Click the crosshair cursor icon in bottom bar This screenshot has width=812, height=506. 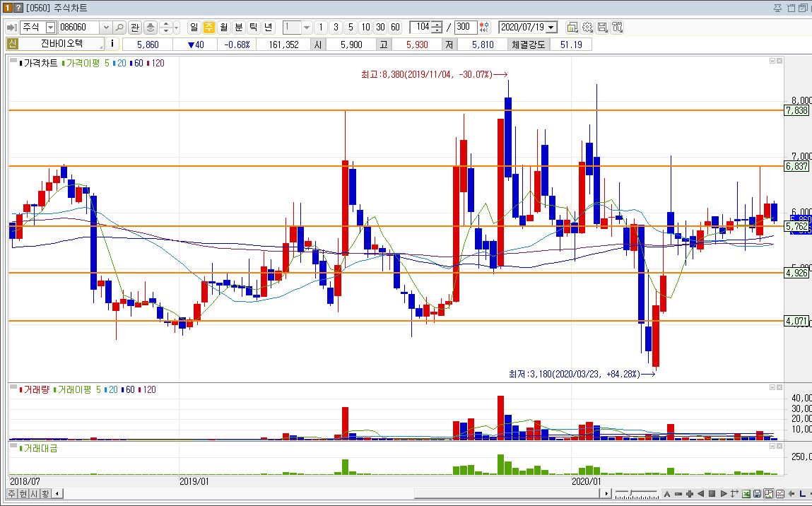[x=734, y=494]
